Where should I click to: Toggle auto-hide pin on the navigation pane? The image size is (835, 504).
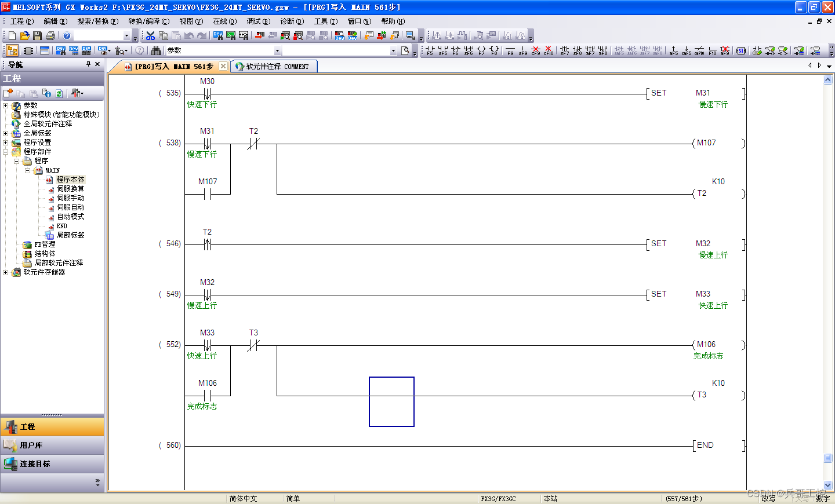click(x=88, y=64)
